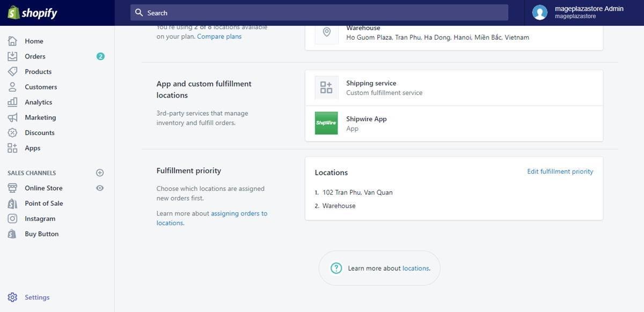This screenshot has width=644, height=312.
Task: Click the 'Locations' card heading
Action: pos(331,173)
